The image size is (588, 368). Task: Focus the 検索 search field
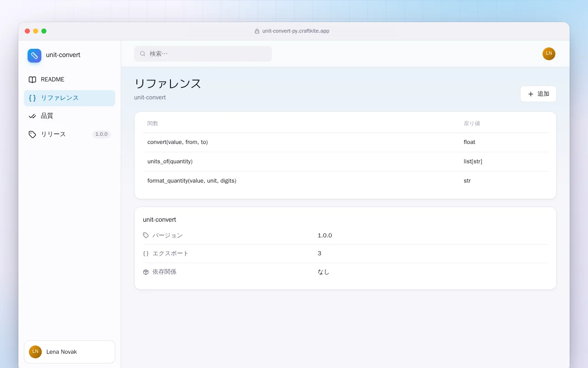click(x=203, y=54)
